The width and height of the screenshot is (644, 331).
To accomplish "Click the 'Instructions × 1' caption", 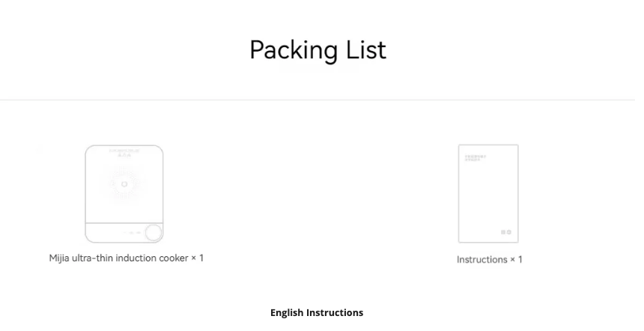I will [x=490, y=260].
